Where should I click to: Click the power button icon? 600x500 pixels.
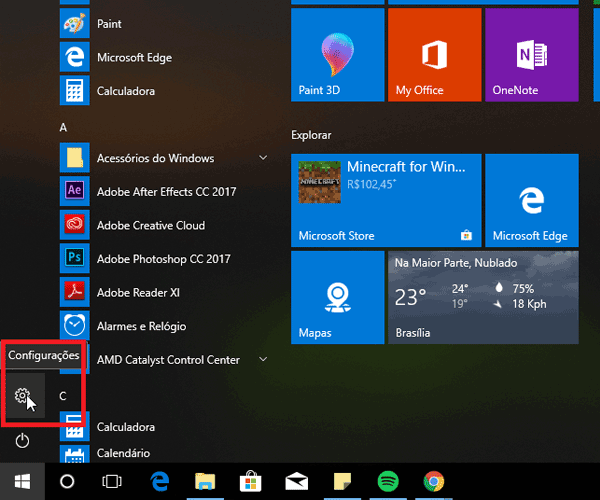pos(22,440)
